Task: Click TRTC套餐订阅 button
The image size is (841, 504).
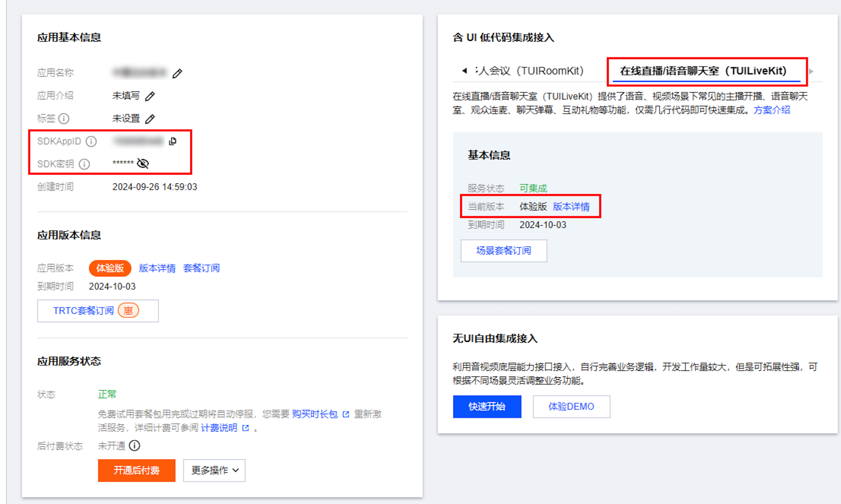Action: [x=97, y=311]
